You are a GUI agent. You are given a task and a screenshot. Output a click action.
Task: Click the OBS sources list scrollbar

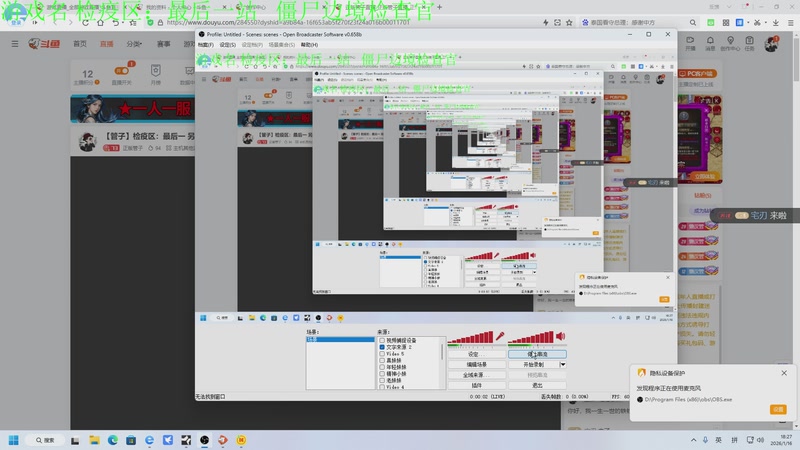442,362
